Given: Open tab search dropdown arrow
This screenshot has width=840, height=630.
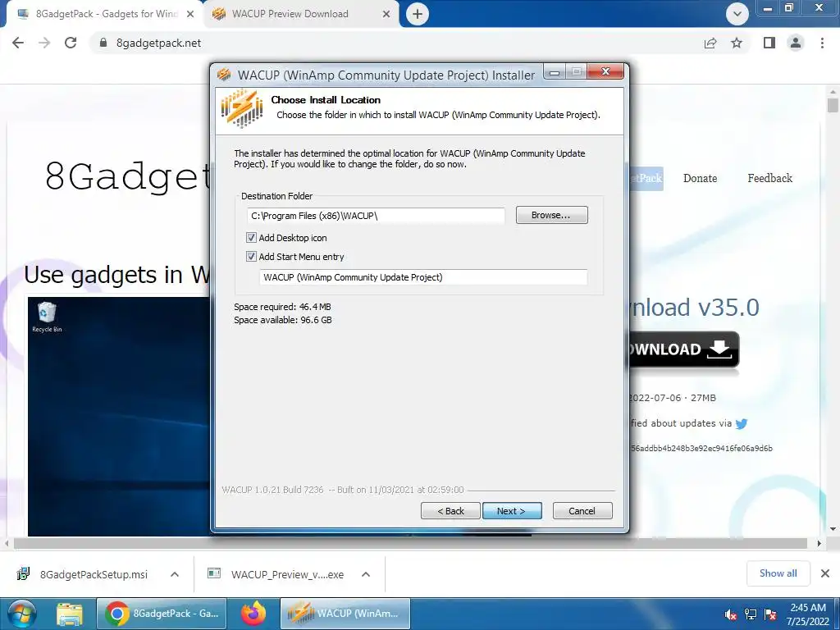Looking at the screenshot, I should [x=737, y=14].
